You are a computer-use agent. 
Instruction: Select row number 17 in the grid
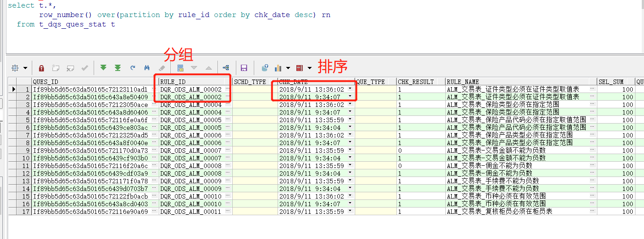24,212
